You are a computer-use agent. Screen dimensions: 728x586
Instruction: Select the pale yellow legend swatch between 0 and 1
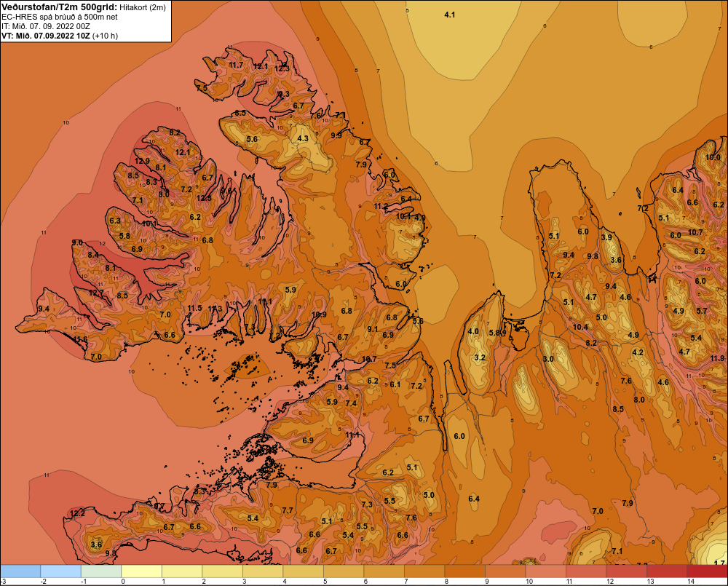tap(141, 571)
